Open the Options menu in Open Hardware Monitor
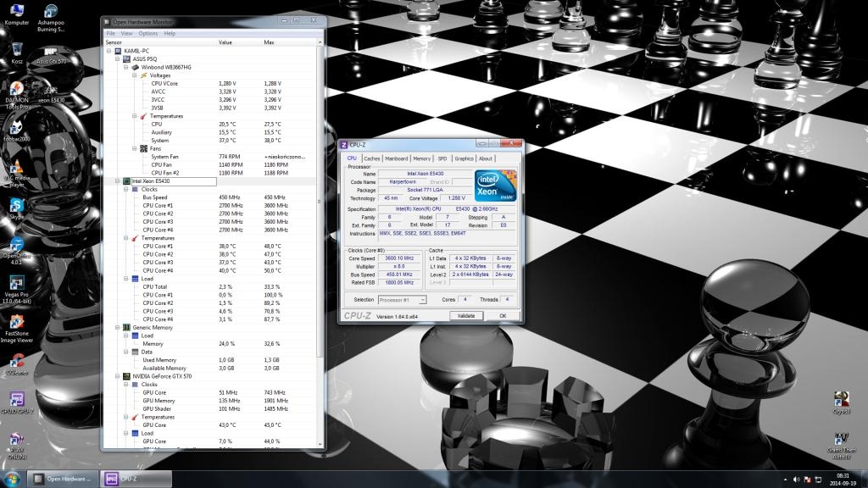The width and height of the screenshot is (868, 488). pyautogui.click(x=148, y=33)
